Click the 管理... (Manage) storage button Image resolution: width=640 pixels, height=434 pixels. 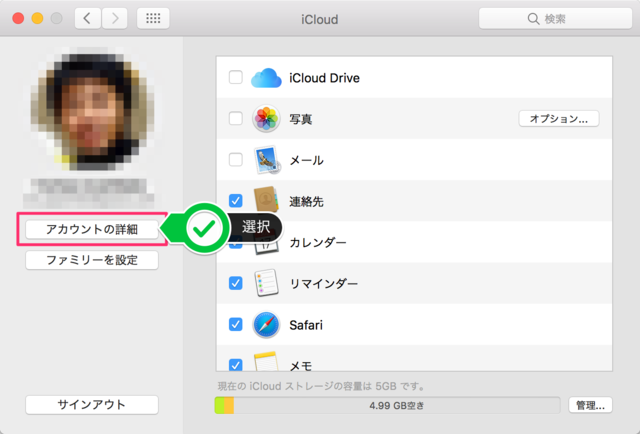tap(590, 405)
